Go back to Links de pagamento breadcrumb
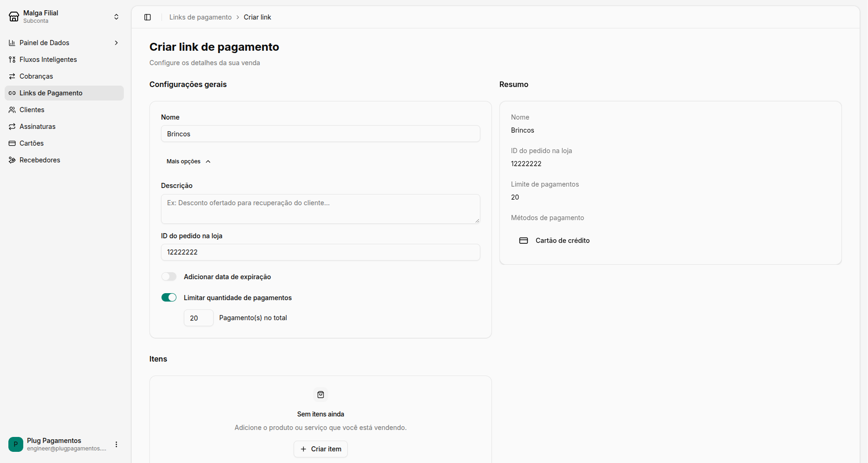 (x=200, y=17)
